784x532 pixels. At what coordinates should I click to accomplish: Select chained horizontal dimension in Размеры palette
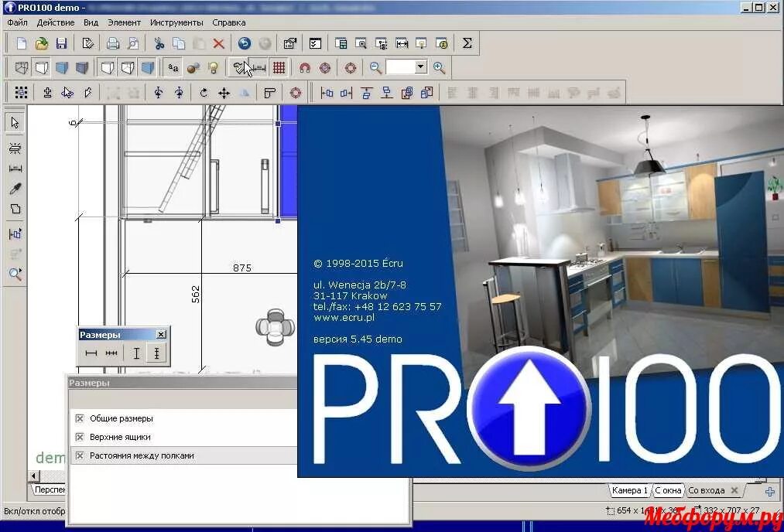pos(111,353)
